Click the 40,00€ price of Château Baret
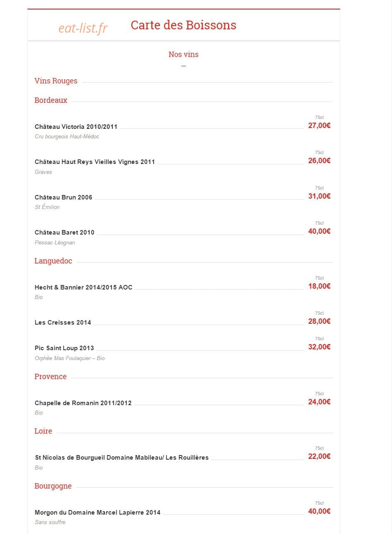392x534 pixels. coord(319,231)
